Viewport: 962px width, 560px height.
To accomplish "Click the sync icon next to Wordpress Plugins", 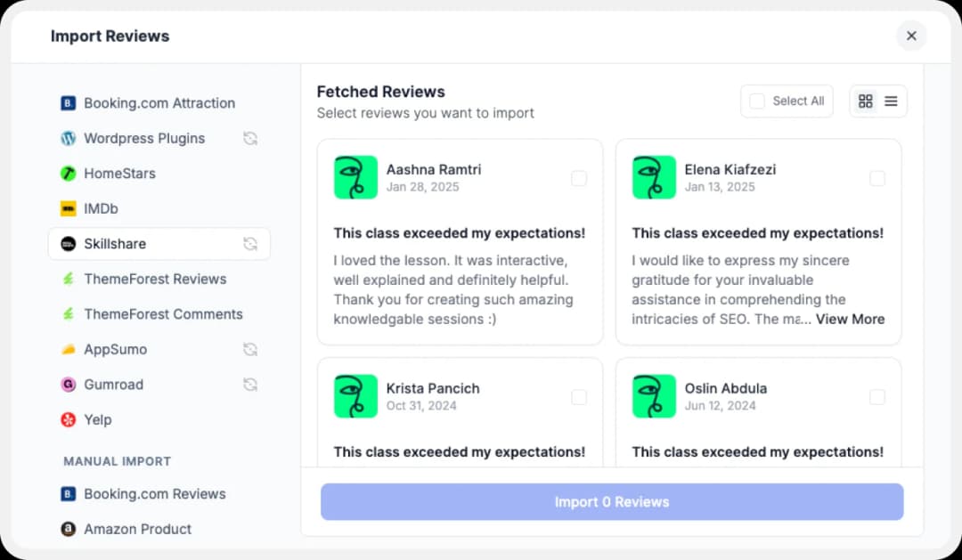I will tap(250, 138).
